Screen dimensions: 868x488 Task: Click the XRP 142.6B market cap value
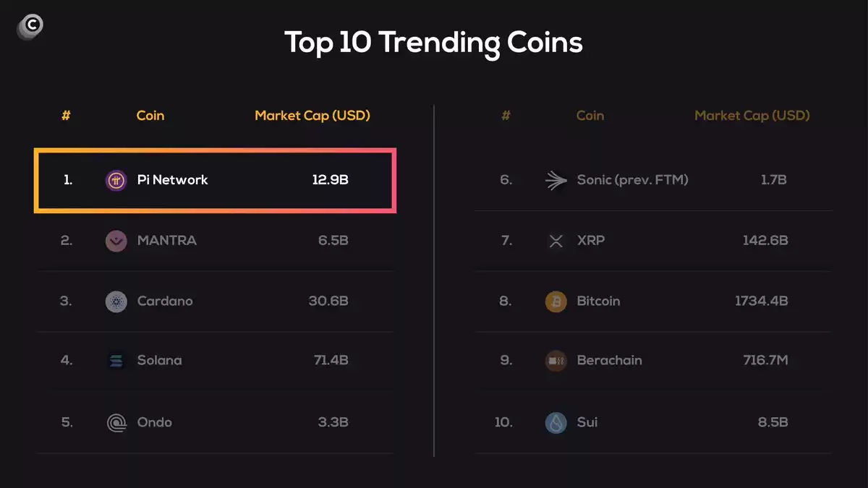[765, 241]
